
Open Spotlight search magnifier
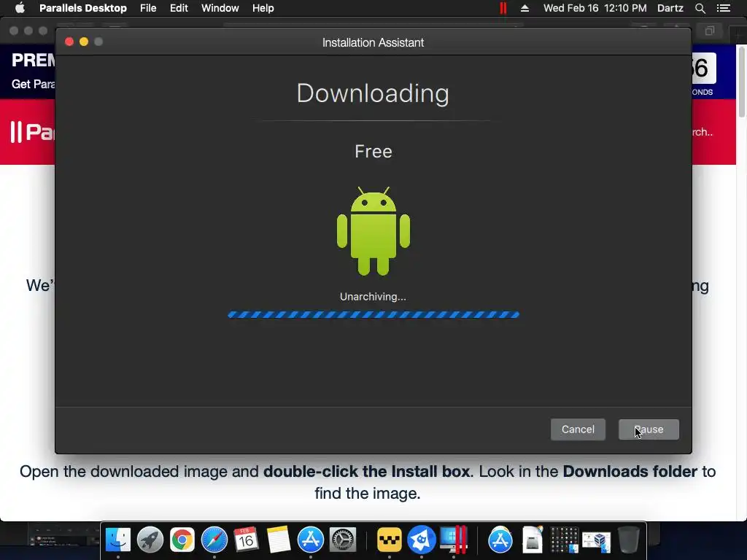(x=700, y=8)
